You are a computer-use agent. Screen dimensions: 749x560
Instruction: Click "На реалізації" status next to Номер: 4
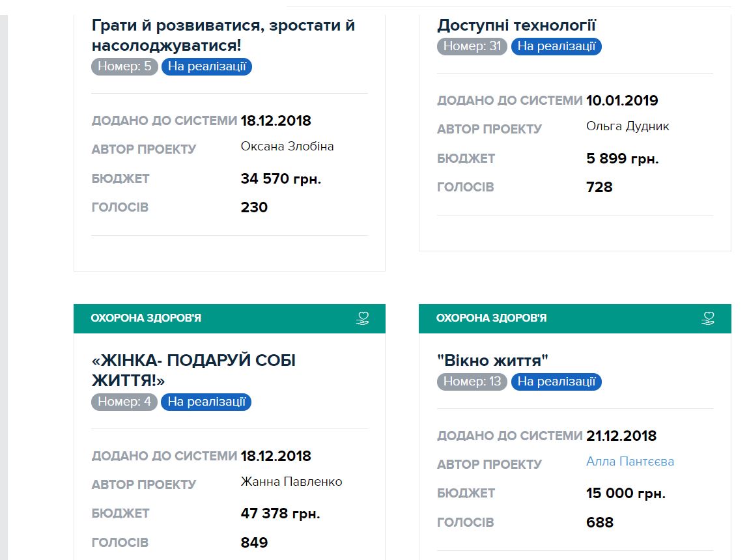click(x=206, y=402)
